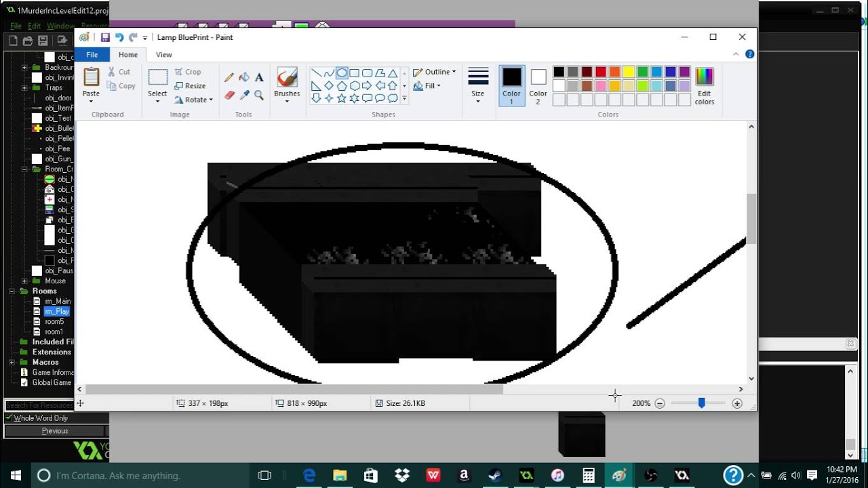Open the File tab in Paint
Viewport: 868px width, 488px height.
[92, 55]
